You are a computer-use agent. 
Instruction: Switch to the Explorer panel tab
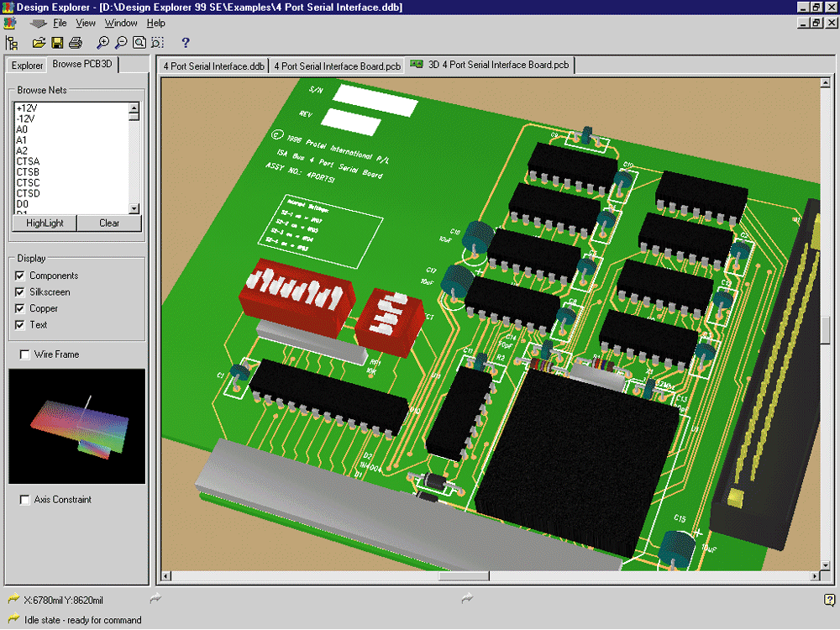pyautogui.click(x=27, y=66)
